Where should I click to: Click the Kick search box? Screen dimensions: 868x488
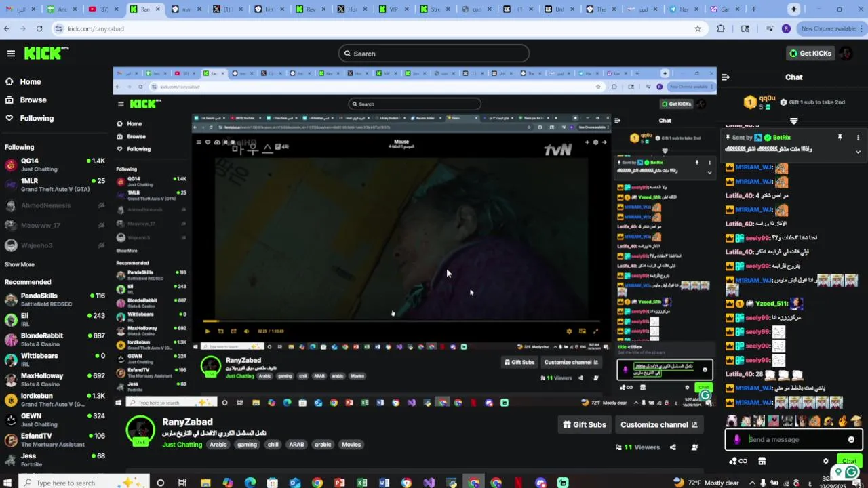pos(434,54)
